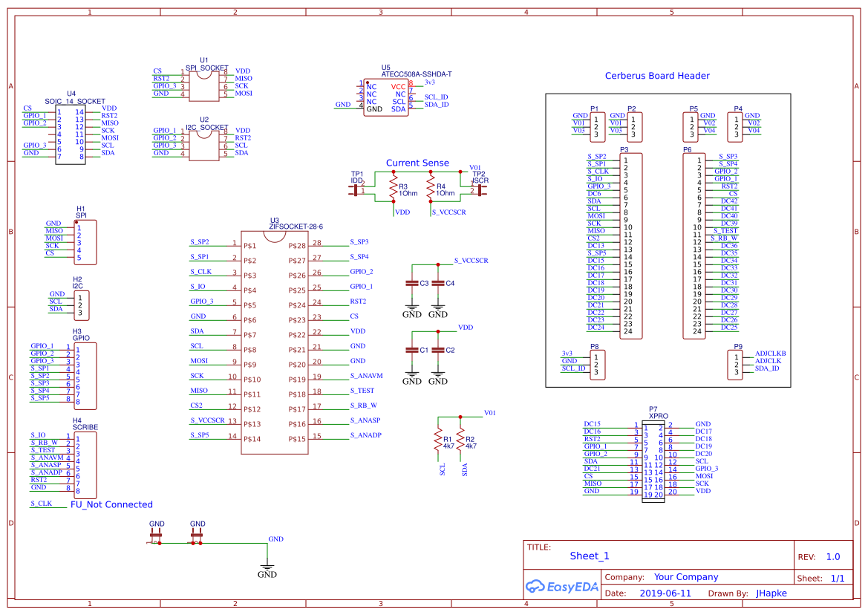Click the 'DC24' net label on P3
The width and height of the screenshot is (868, 615).
(x=595, y=327)
